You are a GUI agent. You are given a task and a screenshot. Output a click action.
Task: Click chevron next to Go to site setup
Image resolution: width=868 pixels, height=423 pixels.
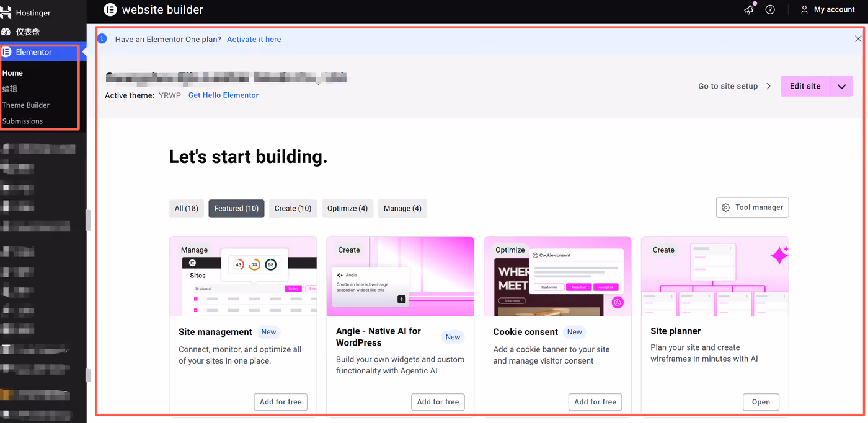pyautogui.click(x=768, y=86)
